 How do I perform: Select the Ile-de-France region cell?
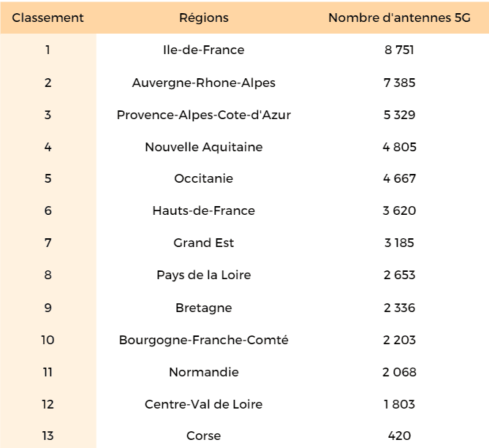(x=204, y=50)
